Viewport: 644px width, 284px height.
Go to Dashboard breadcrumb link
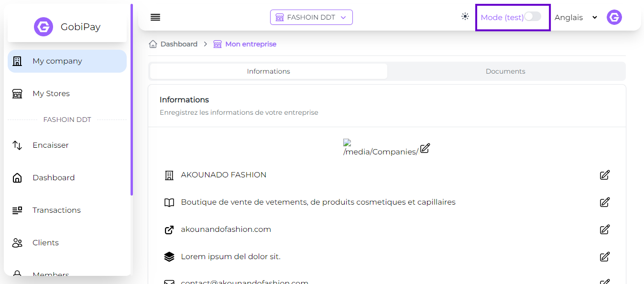coord(179,44)
